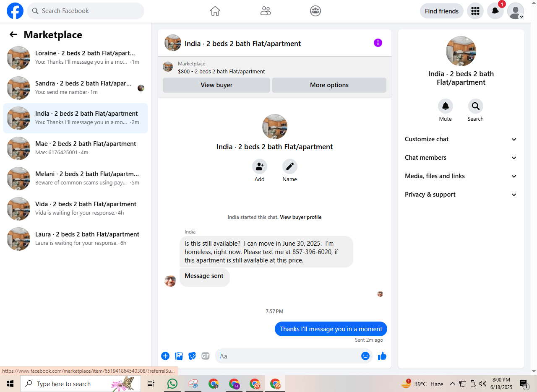Search in conversation magnifier icon

click(476, 106)
